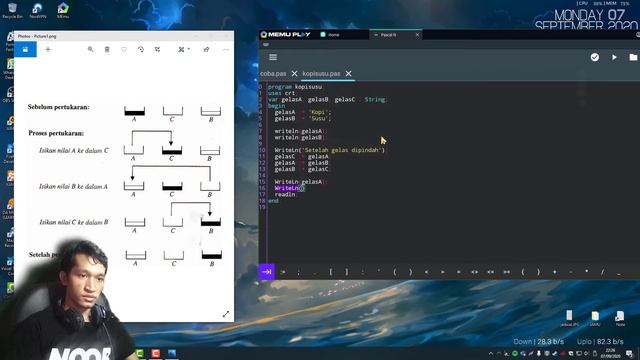The image size is (640, 360).
Task: Click the checkmark compile icon
Action: tap(595, 57)
